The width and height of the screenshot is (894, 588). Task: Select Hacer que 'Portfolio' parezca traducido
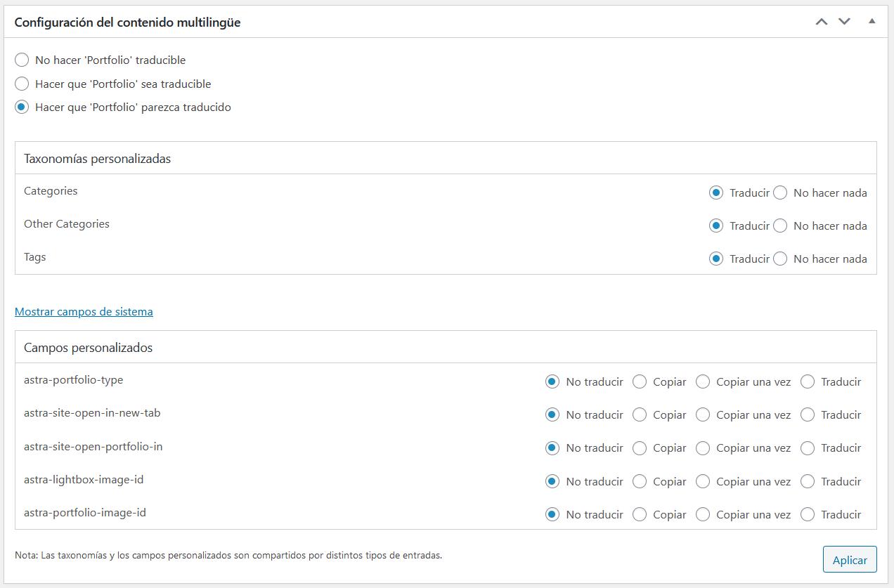[x=22, y=107]
